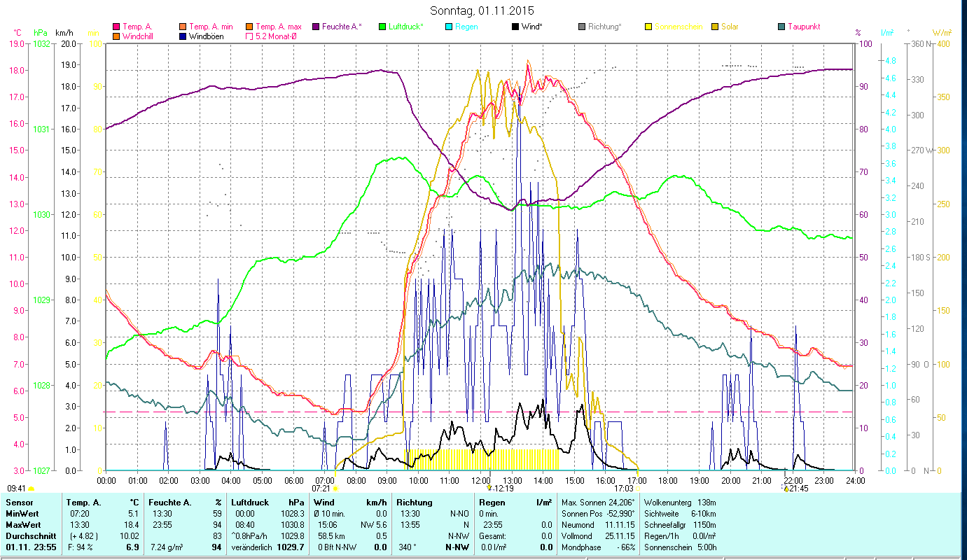
Task: Click the purple Feuchte A.* legend swatch
Action: tap(316, 27)
